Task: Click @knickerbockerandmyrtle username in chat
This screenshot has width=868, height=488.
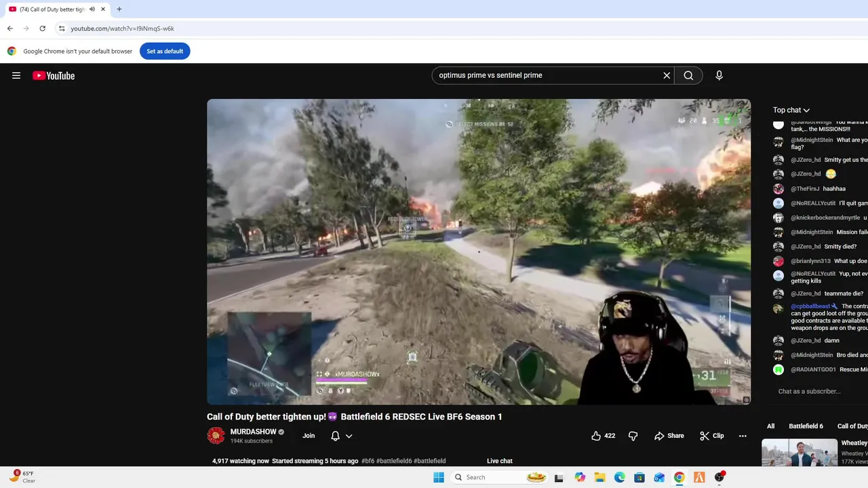Action: coord(825,218)
